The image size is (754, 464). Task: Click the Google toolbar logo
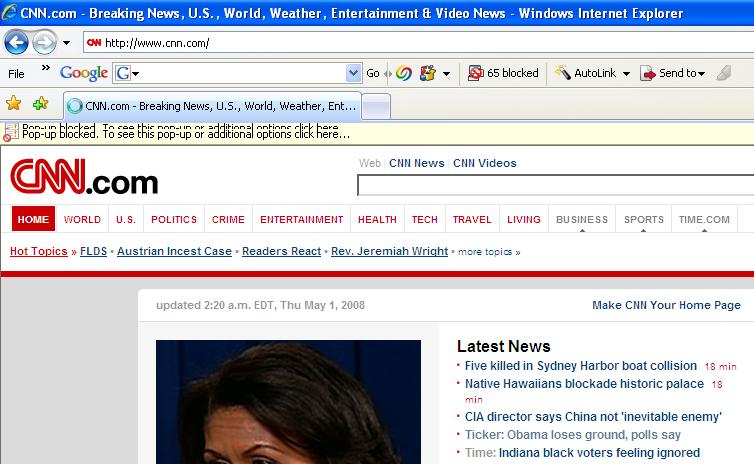[x=84, y=73]
